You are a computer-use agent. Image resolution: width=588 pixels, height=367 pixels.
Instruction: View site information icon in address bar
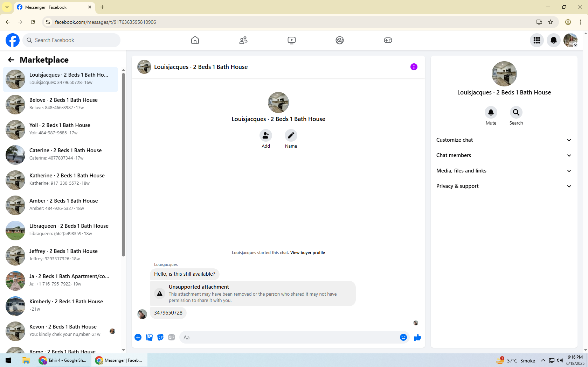click(x=48, y=22)
